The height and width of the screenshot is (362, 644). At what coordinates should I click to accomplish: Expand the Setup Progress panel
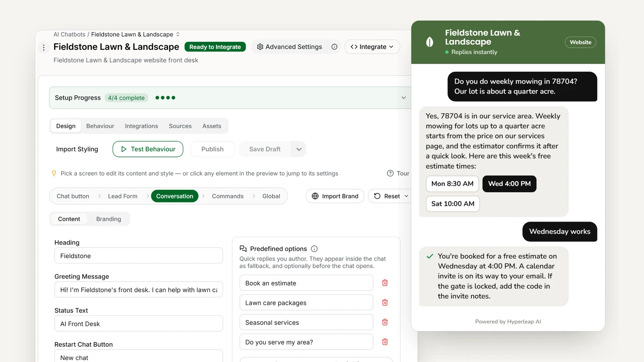(x=404, y=98)
